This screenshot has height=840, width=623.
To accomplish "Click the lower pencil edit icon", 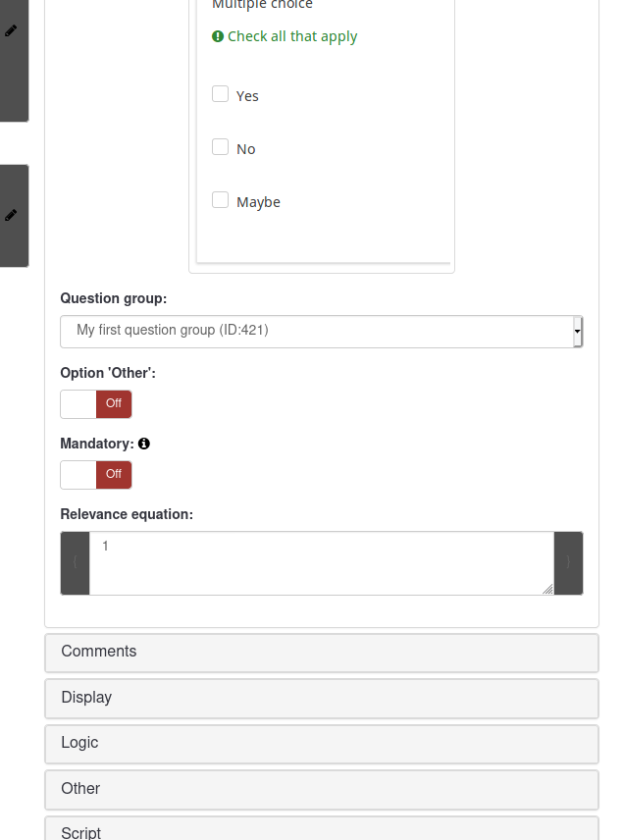I will coord(11,215).
